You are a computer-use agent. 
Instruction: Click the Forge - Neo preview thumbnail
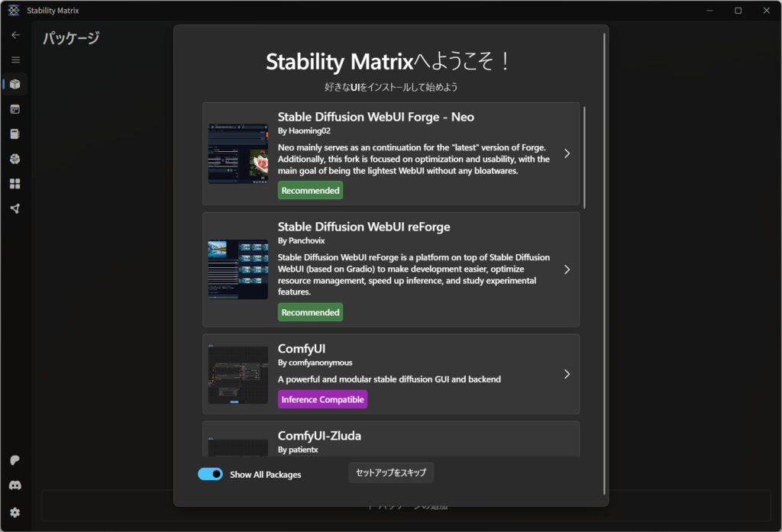pos(238,153)
